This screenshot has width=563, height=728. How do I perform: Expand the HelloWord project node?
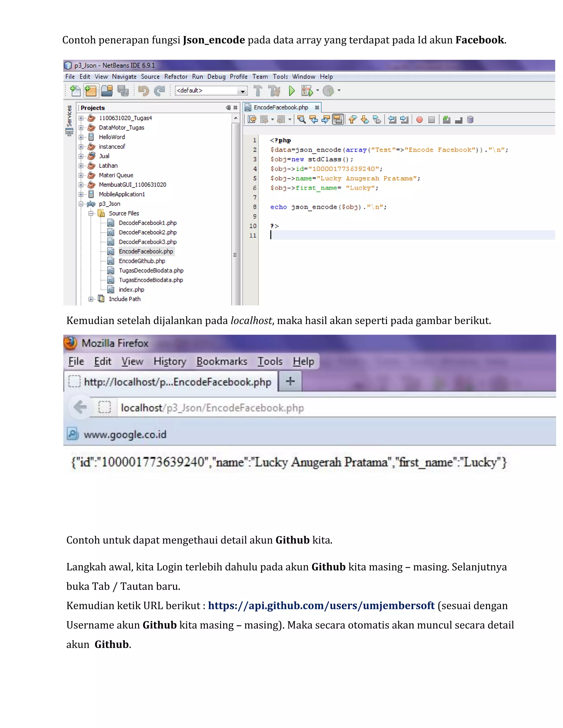[81, 137]
